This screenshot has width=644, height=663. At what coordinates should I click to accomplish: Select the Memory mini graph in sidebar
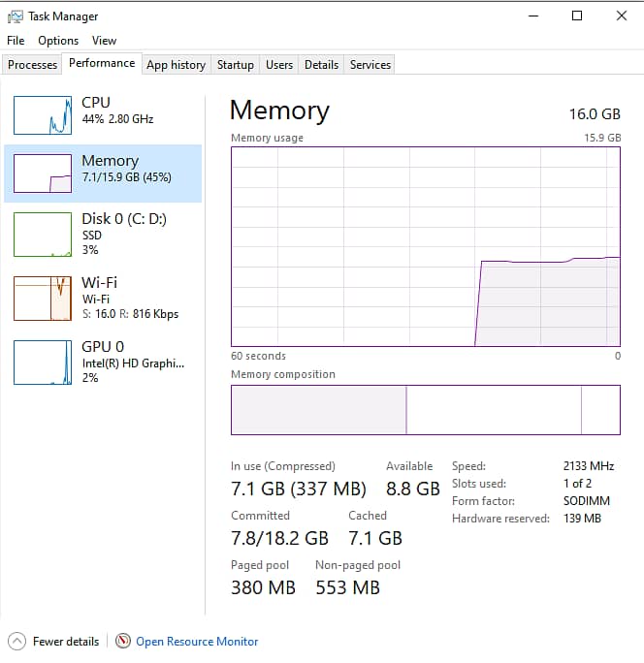coord(43,174)
